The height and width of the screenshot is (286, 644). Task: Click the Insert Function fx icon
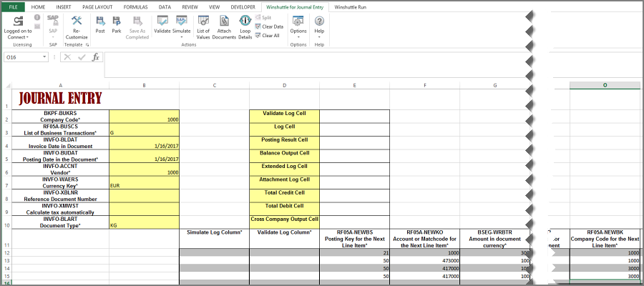95,57
